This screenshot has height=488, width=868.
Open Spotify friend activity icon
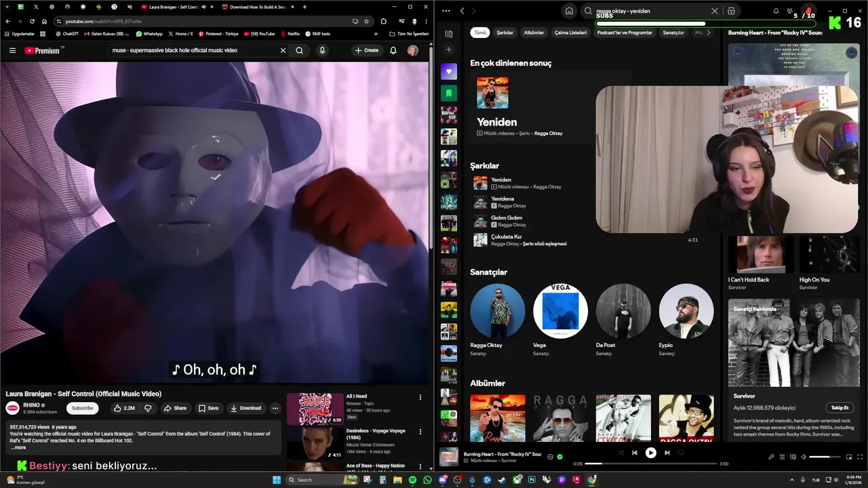pyautogui.click(x=791, y=11)
